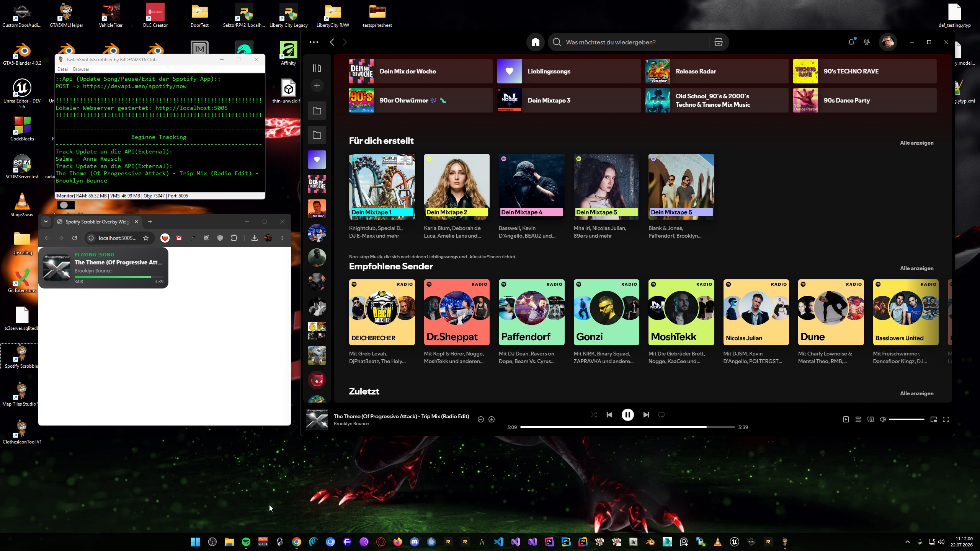Screen dimensions: 980x551
Task: Open new tab in browser window
Action: click(150, 222)
